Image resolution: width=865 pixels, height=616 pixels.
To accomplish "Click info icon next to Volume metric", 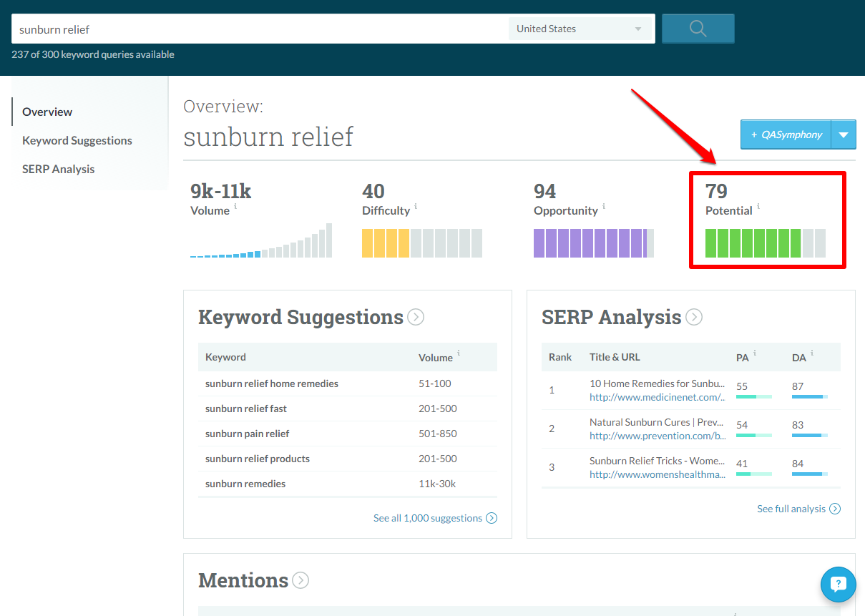I will (235, 206).
